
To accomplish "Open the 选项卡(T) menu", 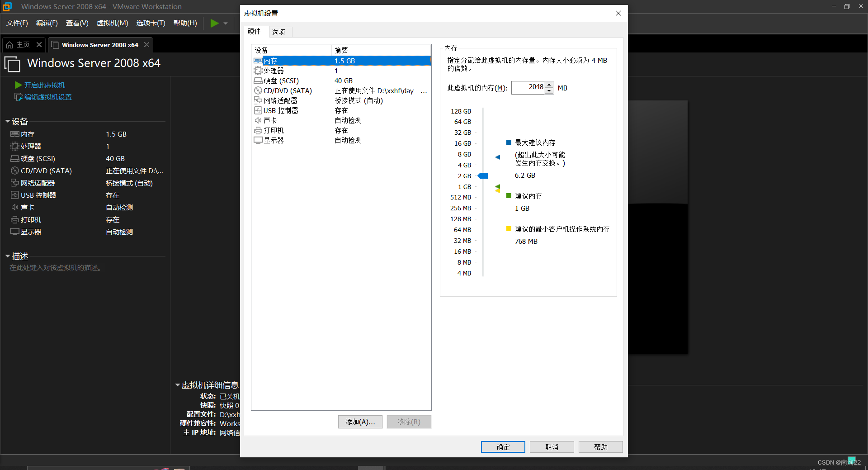I will click(151, 23).
